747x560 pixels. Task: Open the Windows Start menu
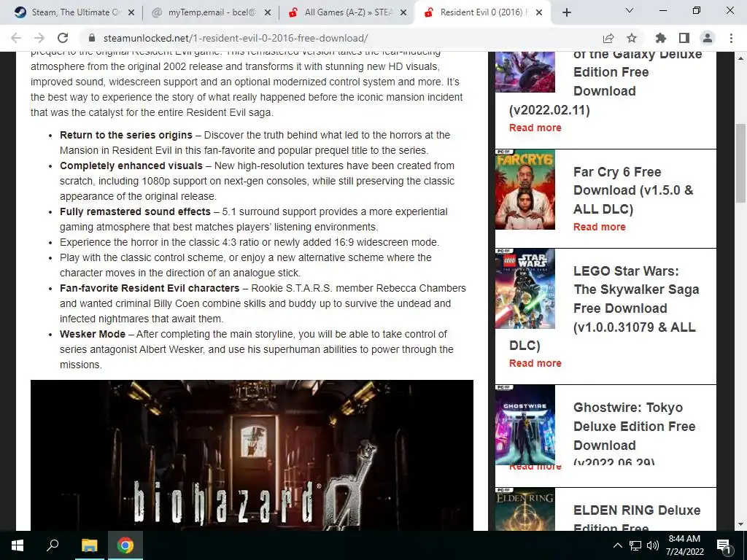tap(18, 545)
